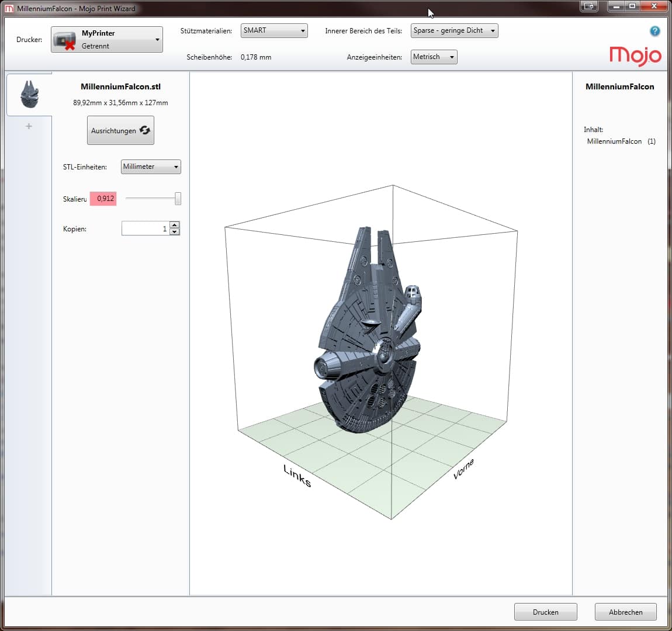Increase Kopien with up arrow
This screenshot has height=631, width=672.
click(x=175, y=225)
